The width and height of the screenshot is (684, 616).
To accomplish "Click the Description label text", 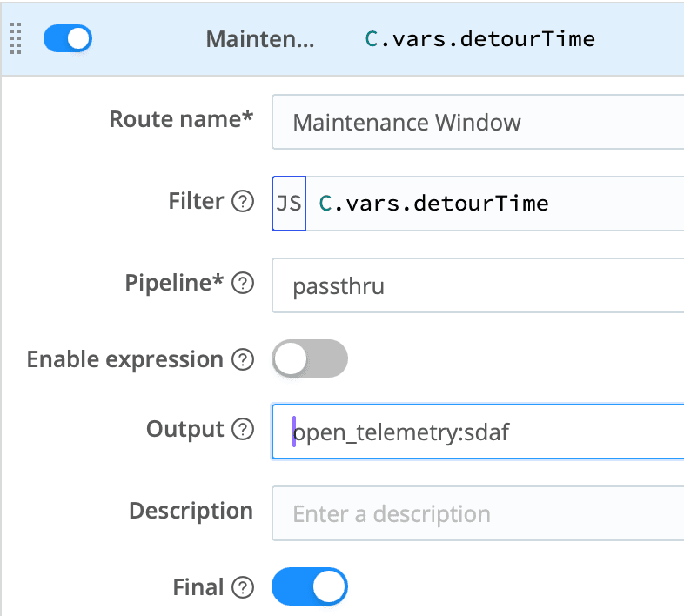I will (191, 511).
